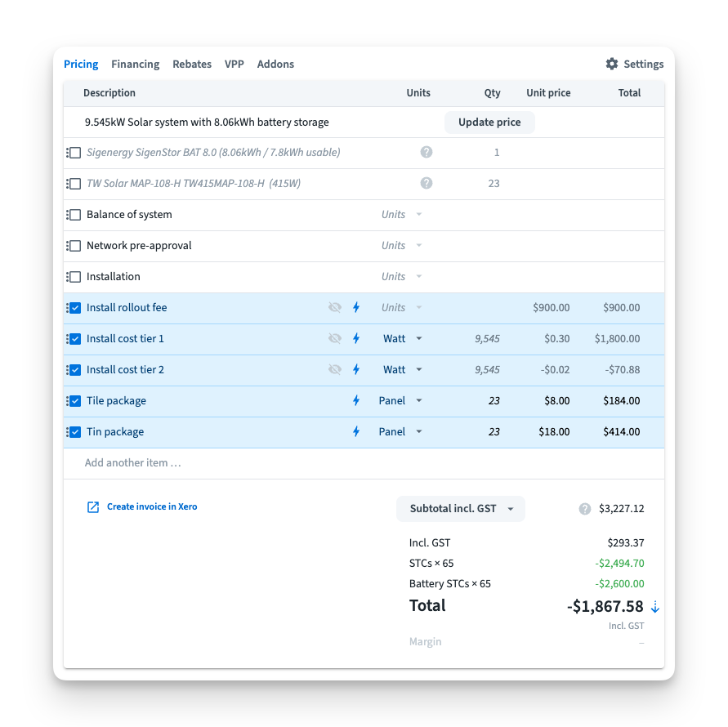Image resolution: width=728 pixels, height=727 pixels.
Task: Click lightning bolt icon on Tile package row
Action: [x=356, y=400]
